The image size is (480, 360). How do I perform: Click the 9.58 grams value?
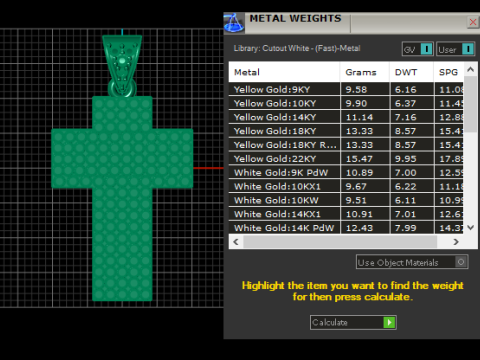pos(356,90)
